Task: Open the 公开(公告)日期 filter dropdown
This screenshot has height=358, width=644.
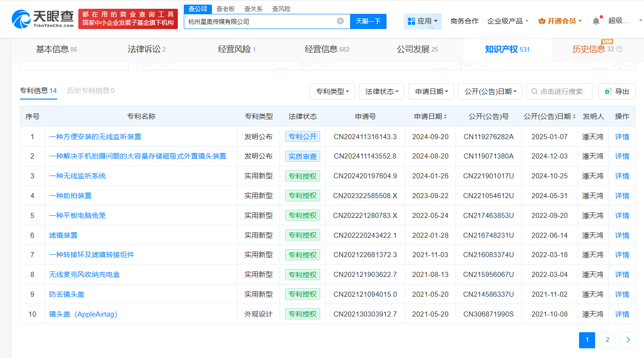Action: 490,91
